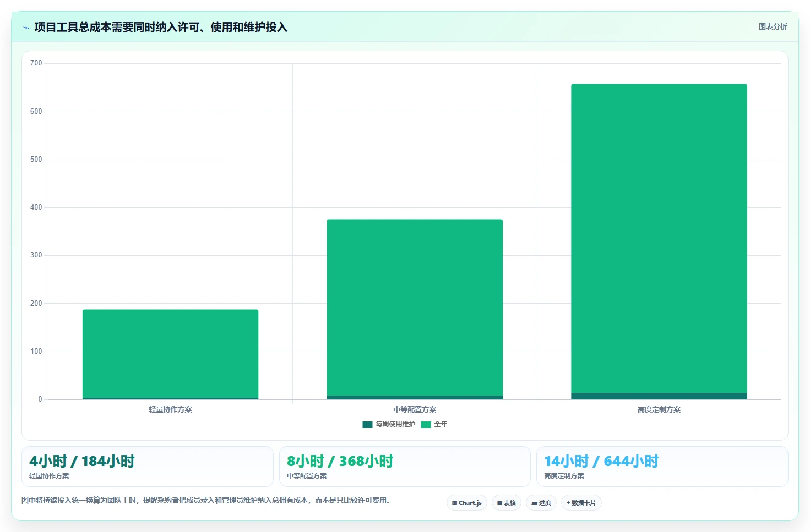The height and width of the screenshot is (532, 810).
Task: Click the 高度定制方案 x-axis label
Action: [659, 409]
